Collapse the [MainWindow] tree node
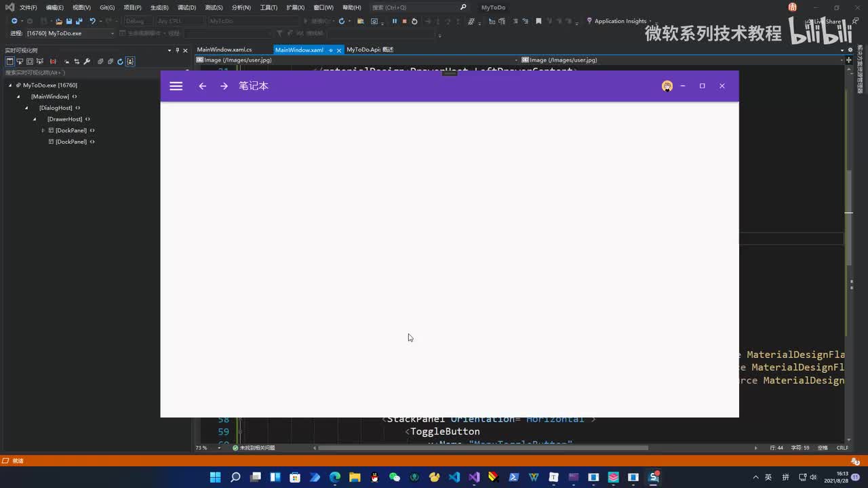868x488 pixels. (x=18, y=97)
